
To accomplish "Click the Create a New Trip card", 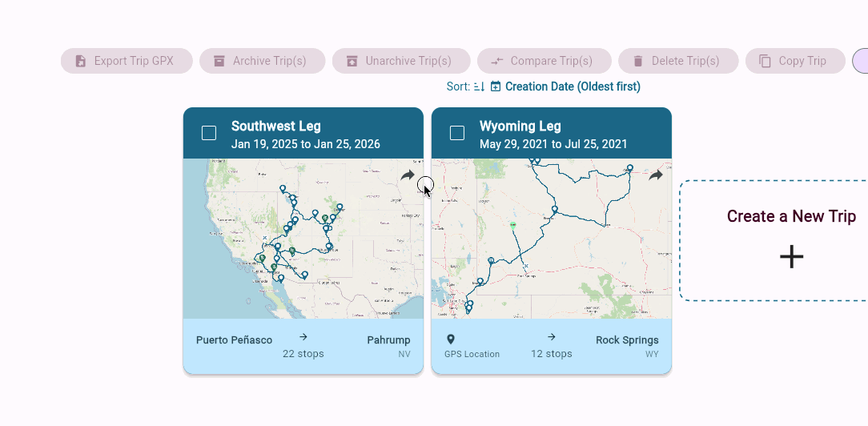I will tap(774, 241).
